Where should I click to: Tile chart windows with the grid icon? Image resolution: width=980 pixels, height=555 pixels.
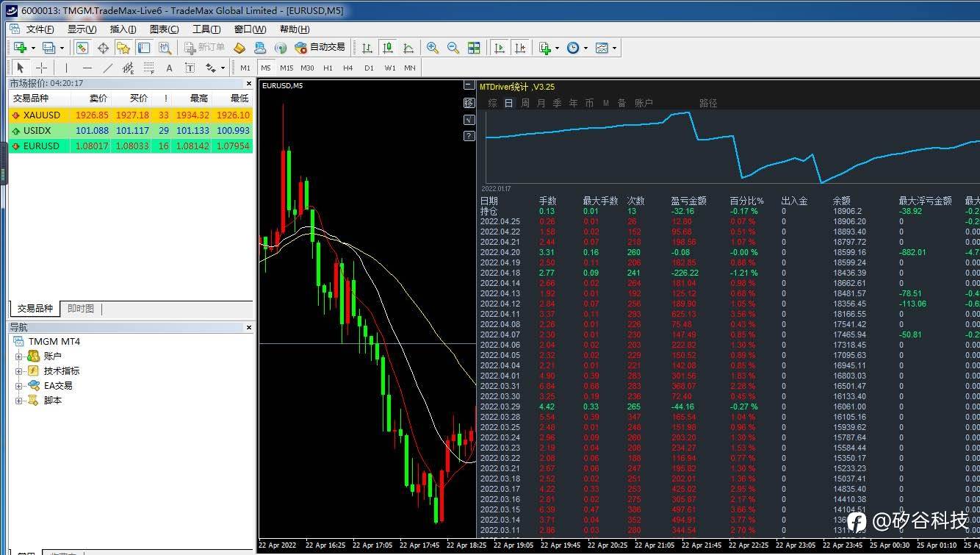474,48
